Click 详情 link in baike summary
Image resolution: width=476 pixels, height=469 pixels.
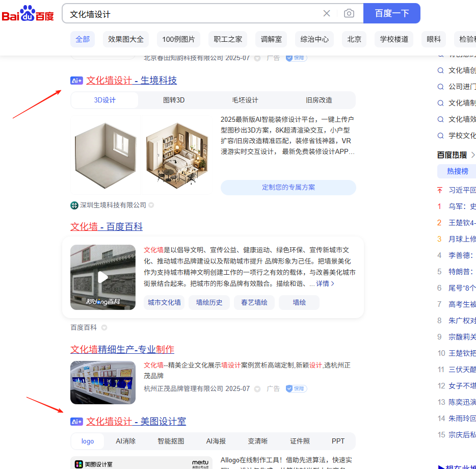pos(325,283)
